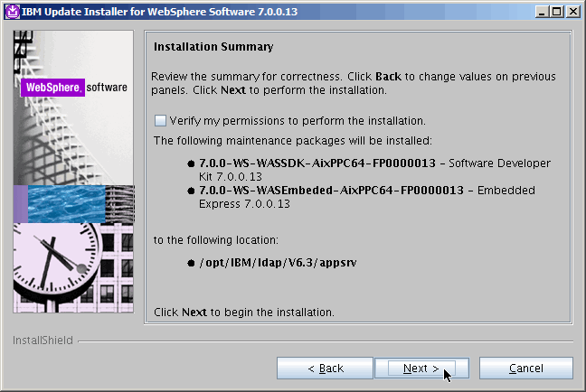Minimize the Update Installer window

(x=542, y=11)
